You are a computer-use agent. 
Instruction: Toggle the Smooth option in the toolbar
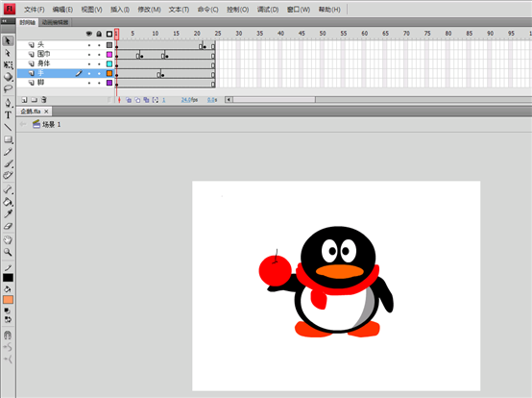pyautogui.click(x=8, y=347)
